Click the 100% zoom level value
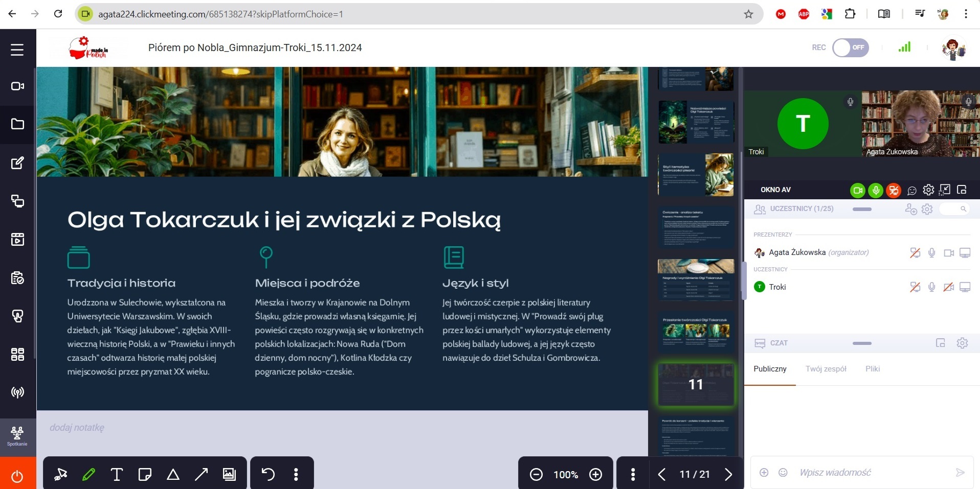 (566, 475)
